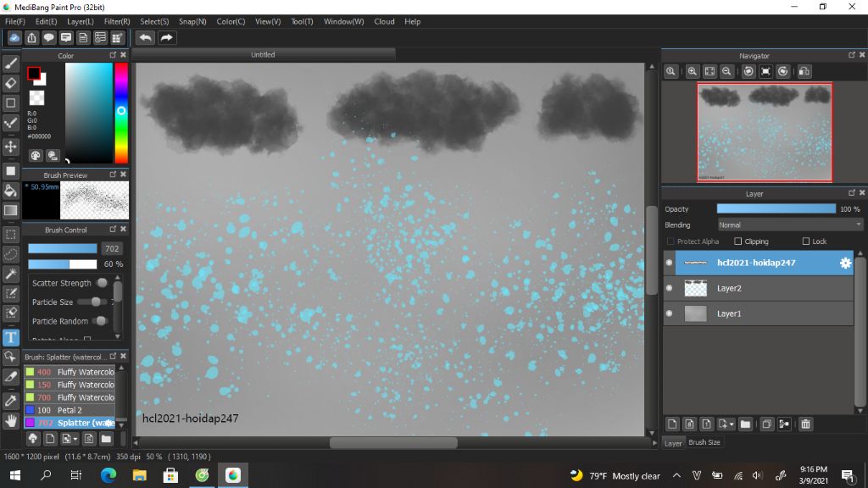Adjust the Particle Size slider
Viewport: 868px width, 488px height.
pyautogui.click(x=92, y=302)
